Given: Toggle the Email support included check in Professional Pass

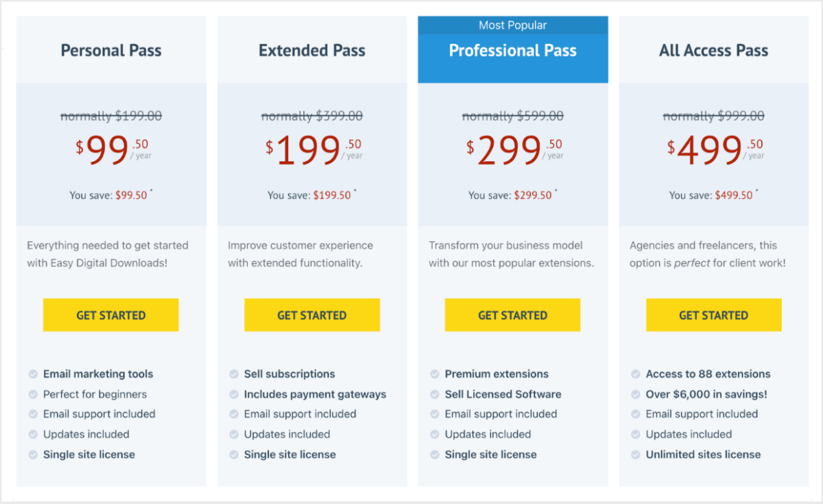Looking at the screenshot, I should (x=434, y=414).
